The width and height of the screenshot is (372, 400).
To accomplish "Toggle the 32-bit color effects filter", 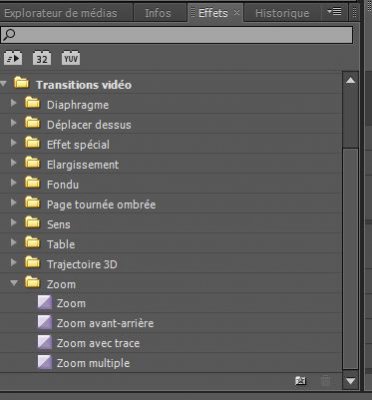I will [x=42, y=58].
